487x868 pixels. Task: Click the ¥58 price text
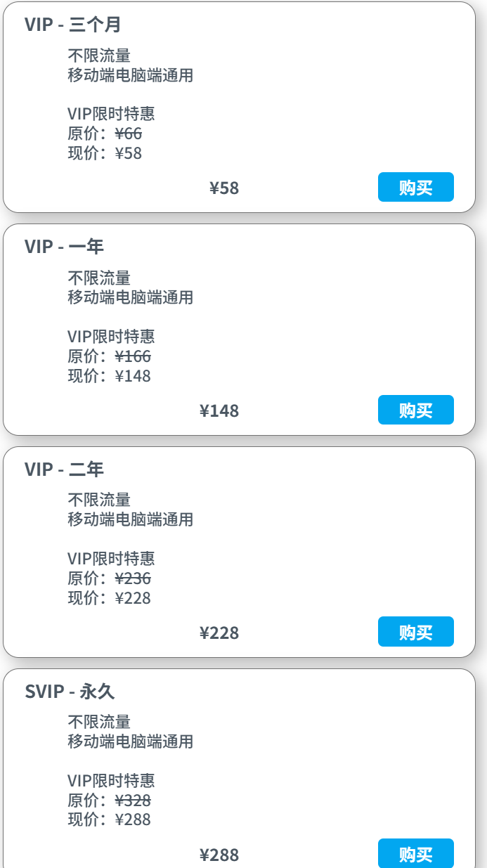pyautogui.click(x=223, y=188)
